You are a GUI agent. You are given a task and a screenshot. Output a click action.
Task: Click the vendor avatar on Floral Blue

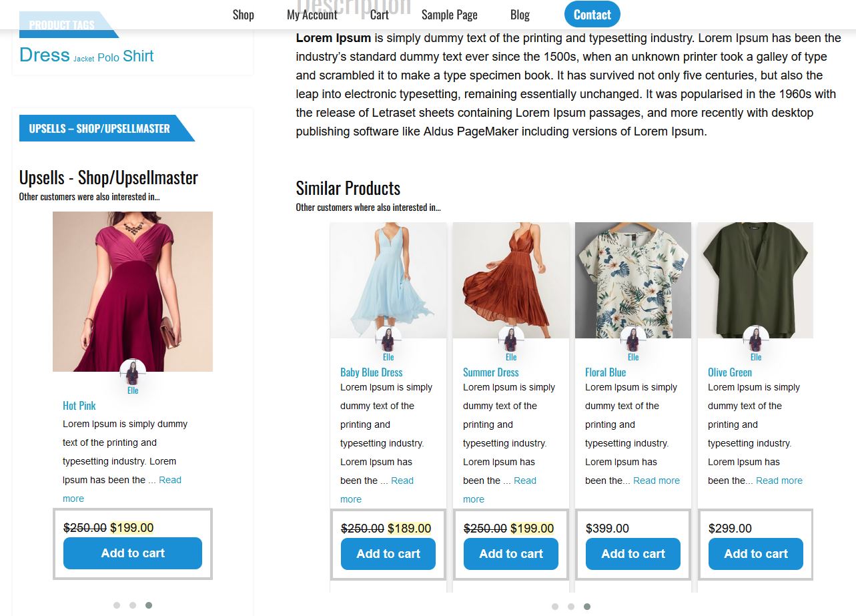click(633, 339)
